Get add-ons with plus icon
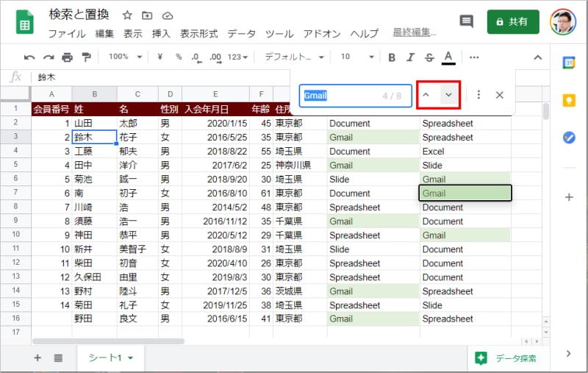This screenshot has height=373, width=588. click(569, 197)
